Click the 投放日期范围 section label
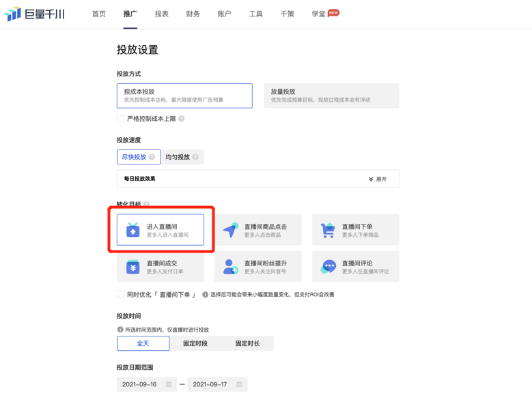 tap(135, 367)
